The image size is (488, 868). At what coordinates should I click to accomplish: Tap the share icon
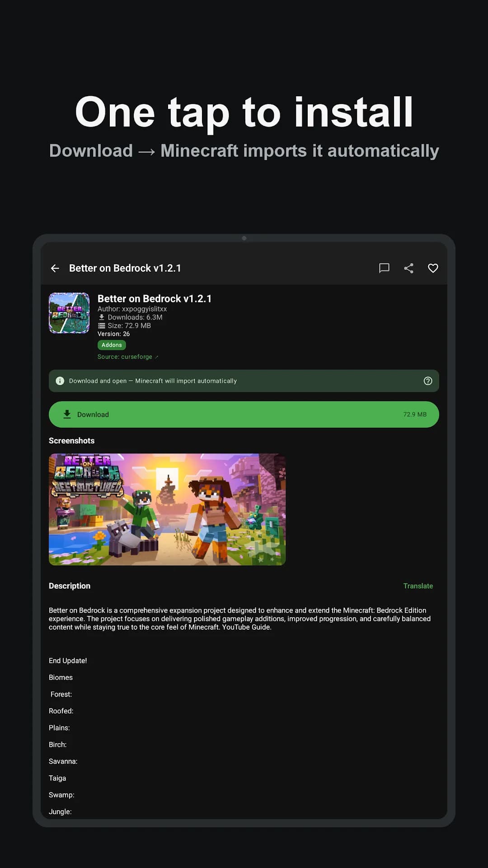[408, 268]
